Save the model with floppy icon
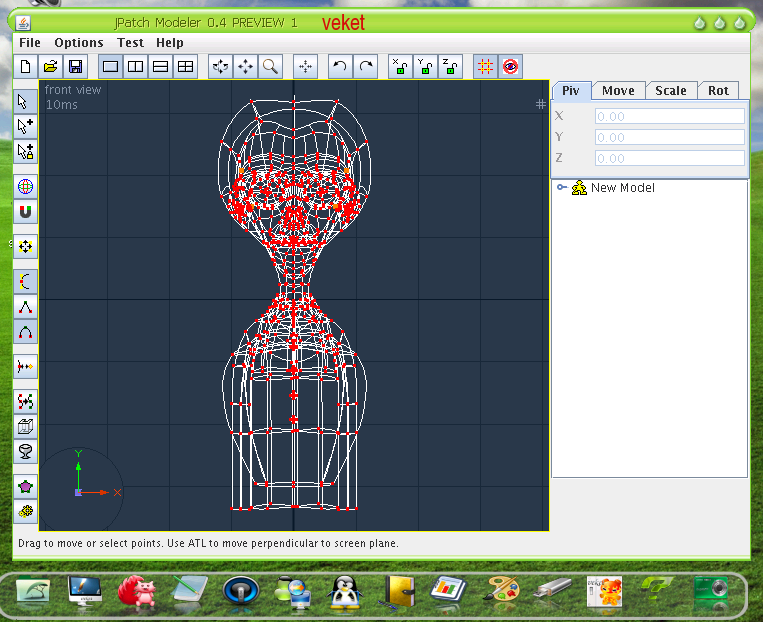 click(75, 67)
